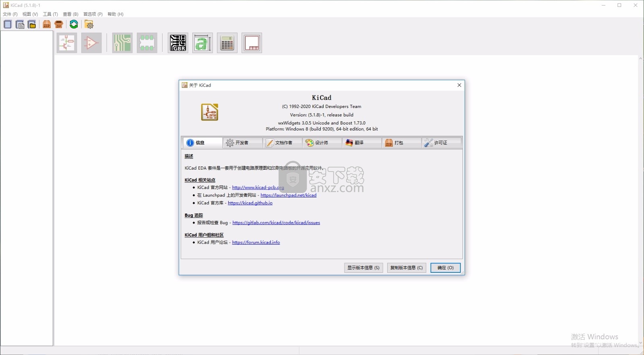Open link https://kicad.github.io
This screenshot has height=355, width=644.
point(250,203)
